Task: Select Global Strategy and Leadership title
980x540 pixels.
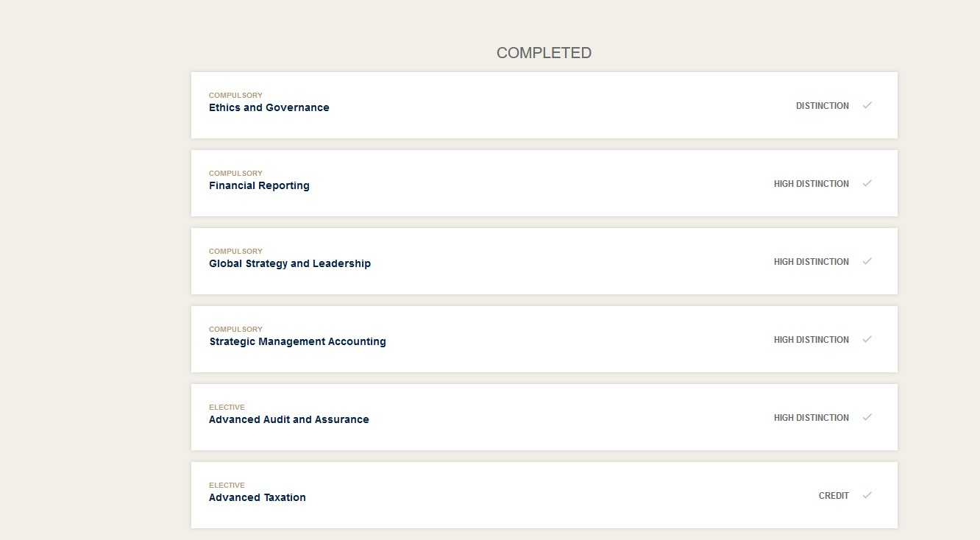Action: (290, 263)
